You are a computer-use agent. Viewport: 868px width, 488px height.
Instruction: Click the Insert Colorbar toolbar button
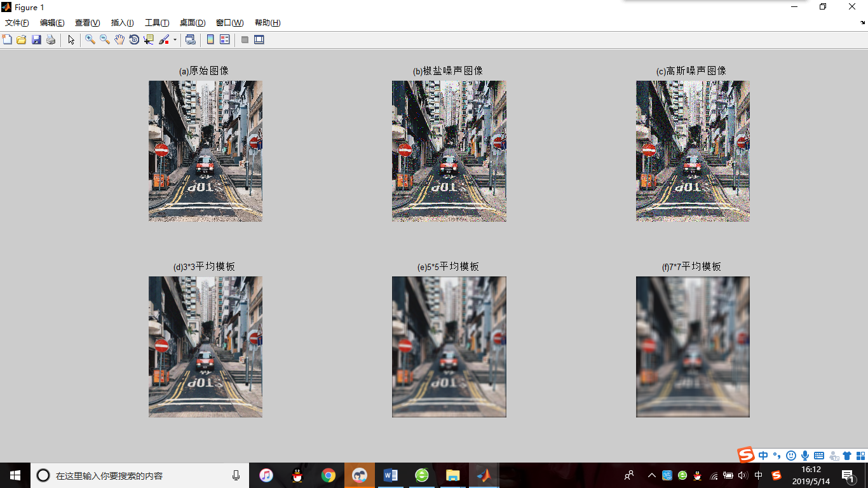pos(210,40)
